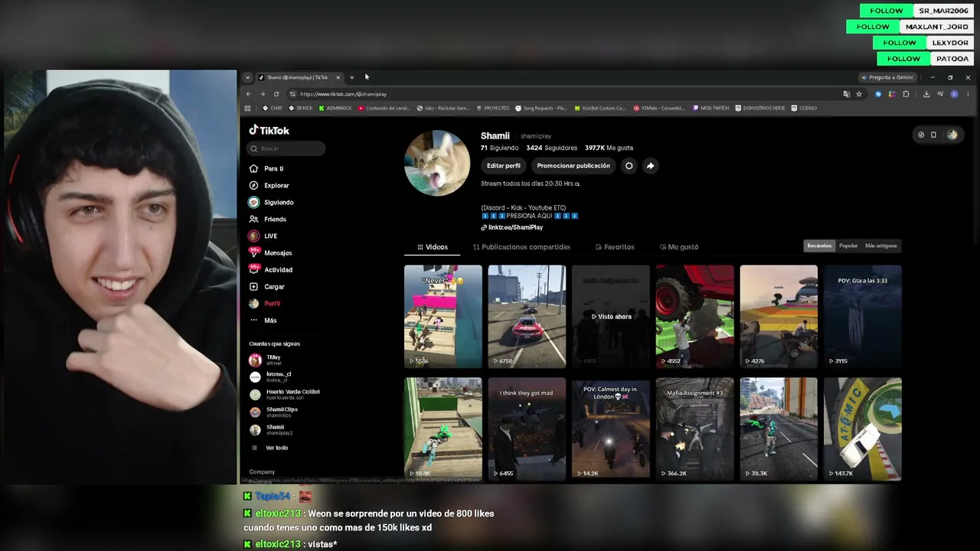Screen dimensions: 980x551
Task: Go back in the browser
Action: [248, 94]
